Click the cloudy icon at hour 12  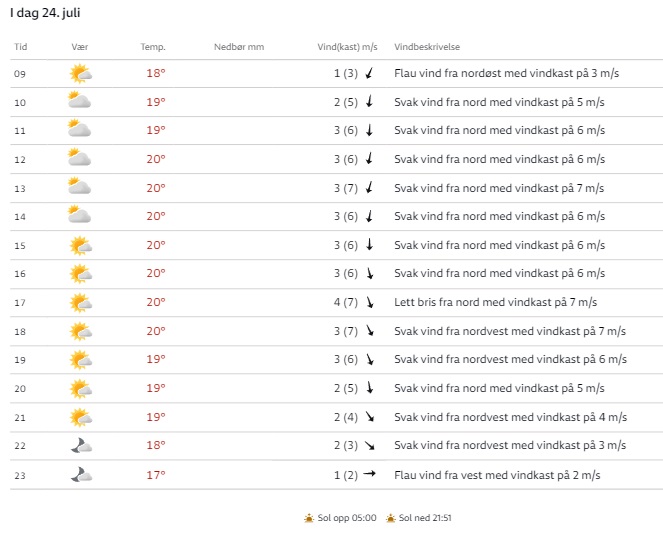click(x=79, y=159)
